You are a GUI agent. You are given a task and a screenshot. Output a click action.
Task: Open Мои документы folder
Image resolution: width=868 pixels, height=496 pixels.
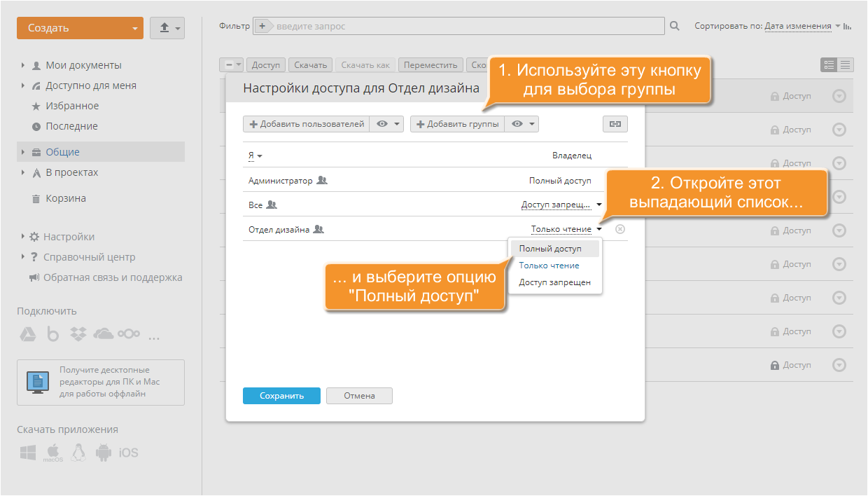tap(83, 65)
